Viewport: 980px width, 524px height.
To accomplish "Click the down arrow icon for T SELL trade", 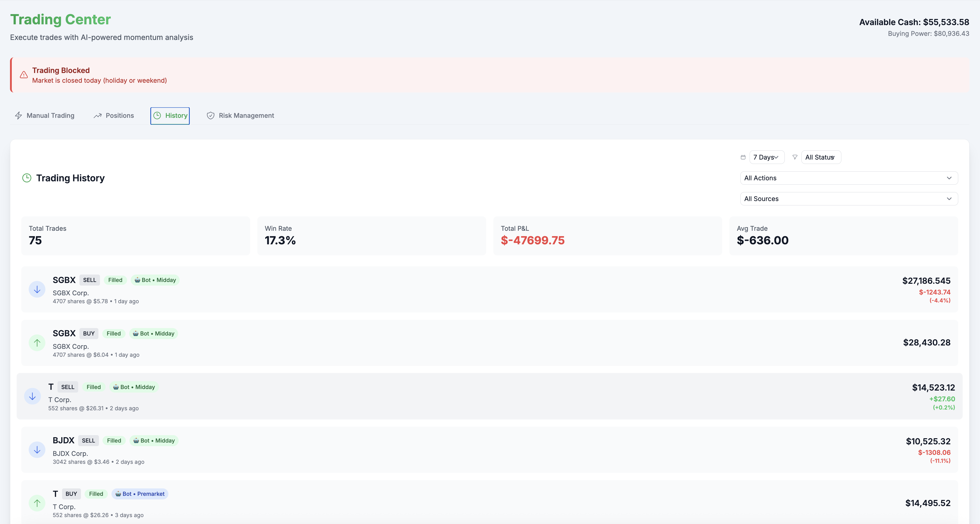I will coord(32,397).
